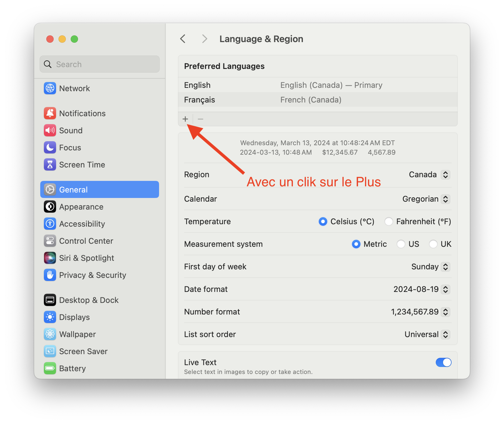The height and width of the screenshot is (424, 504).
Task: Turn off the Live Text switch
Action: (x=443, y=362)
